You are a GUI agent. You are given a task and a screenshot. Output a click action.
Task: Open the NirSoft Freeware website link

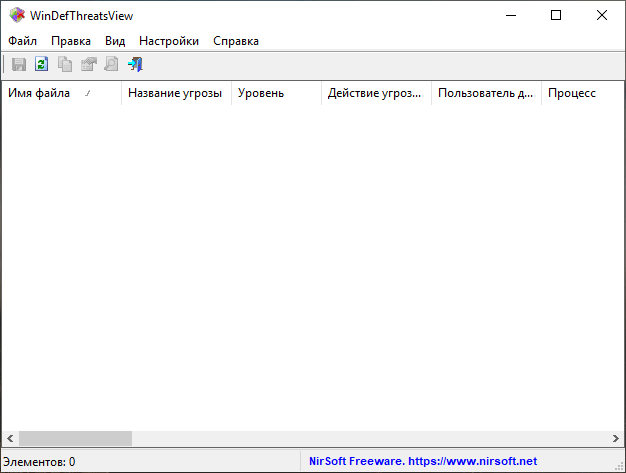(423, 461)
